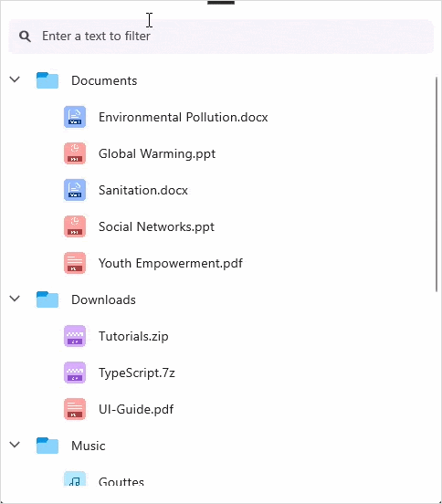Select 'UI-Guide.pdf' text

pyautogui.click(x=136, y=409)
